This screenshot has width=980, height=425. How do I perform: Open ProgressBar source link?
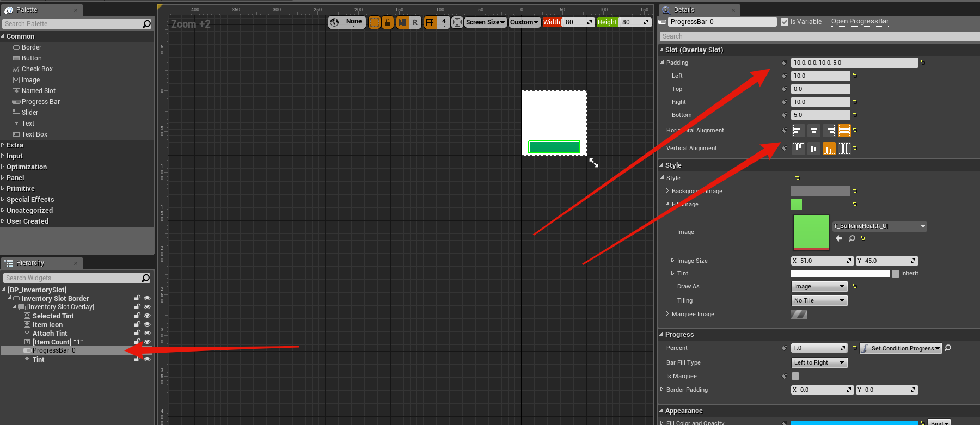click(860, 21)
